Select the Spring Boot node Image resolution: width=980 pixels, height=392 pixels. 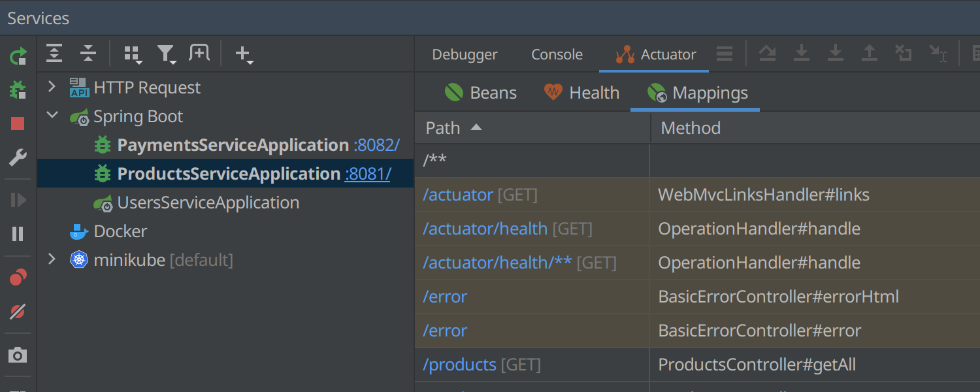pos(138,116)
